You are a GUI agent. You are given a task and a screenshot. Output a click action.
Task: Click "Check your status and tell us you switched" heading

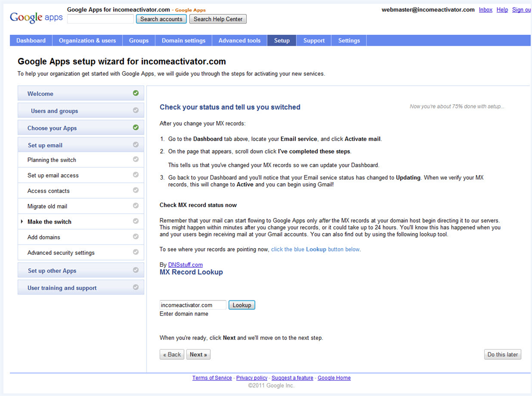tap(230, 107)
